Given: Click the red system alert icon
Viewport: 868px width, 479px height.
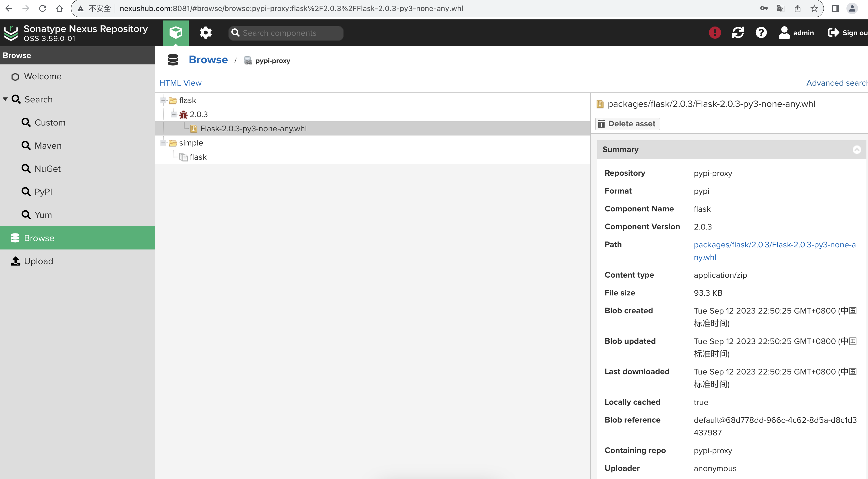Looking at the screenshot, I should pyautogui.click(x=714, y=33).
